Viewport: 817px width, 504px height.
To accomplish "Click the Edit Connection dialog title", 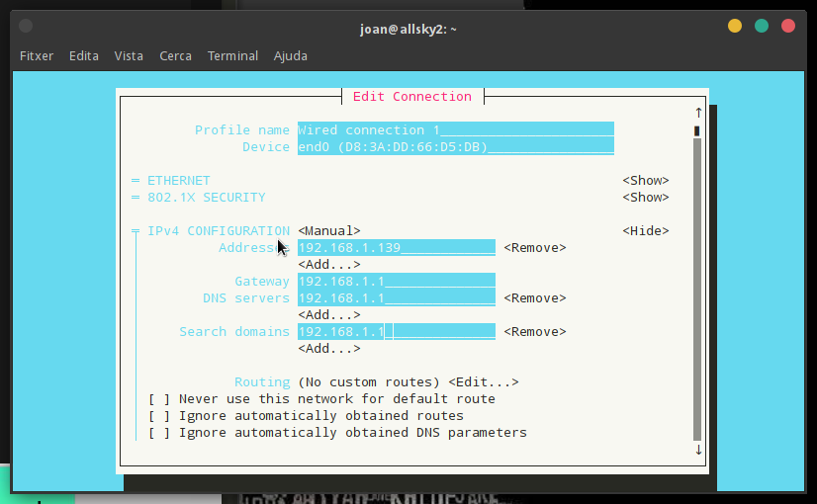I will 412,96.
